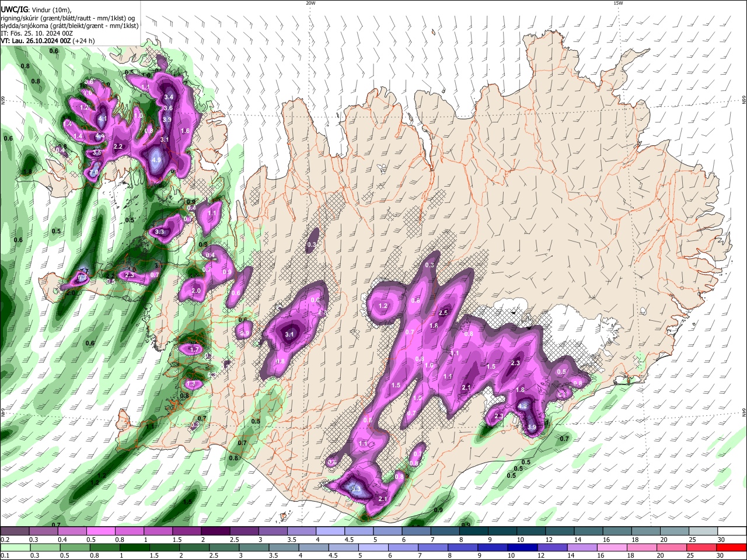Click the "0.1" label in the lower legend row
This screenshot has height=560, width=747.
pyautogui.click(x=4, y=555)
